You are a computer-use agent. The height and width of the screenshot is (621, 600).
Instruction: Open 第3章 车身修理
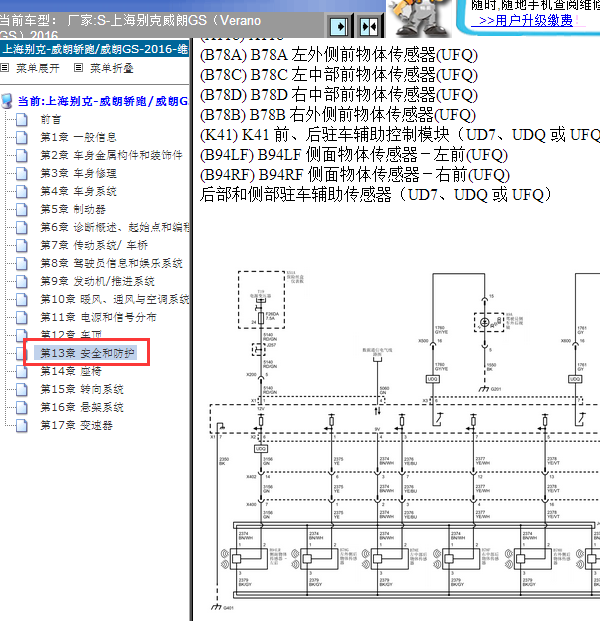click(78, 173)
